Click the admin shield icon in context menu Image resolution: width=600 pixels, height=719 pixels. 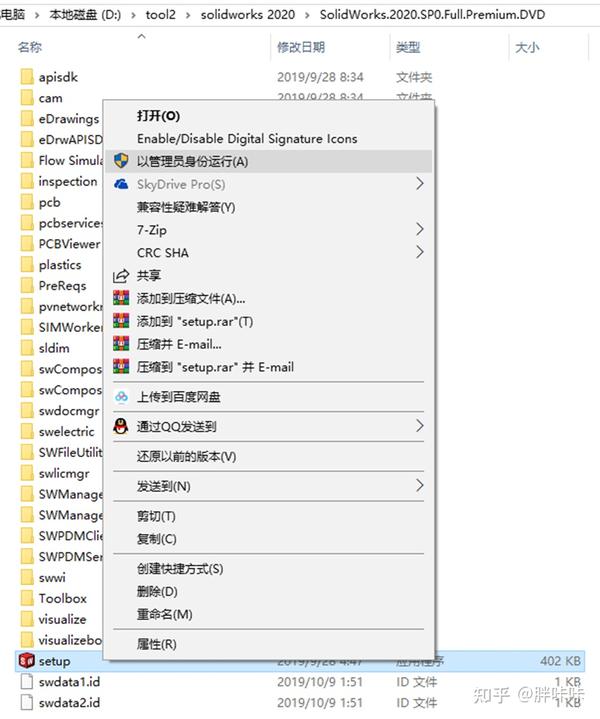(x=121, y=161)
